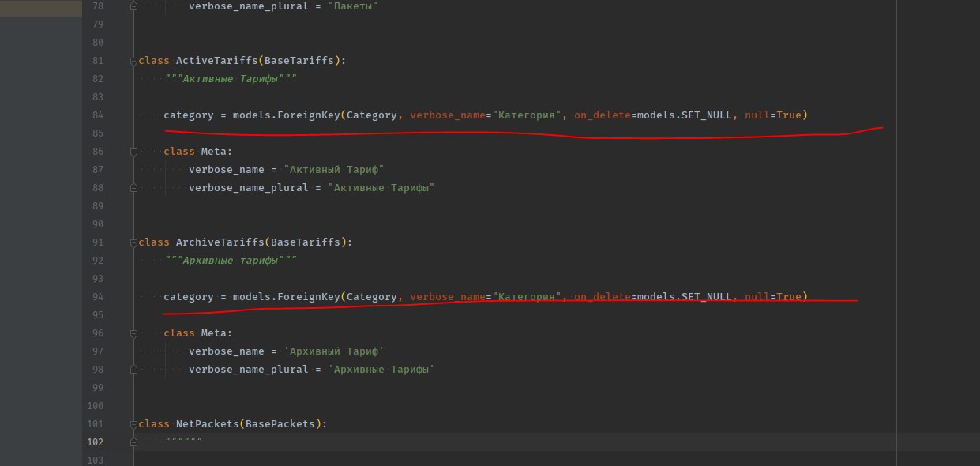The image size is (980, 466).
Task: Click the ArchiveTariffs class name
Action: (x=220, y=242)
